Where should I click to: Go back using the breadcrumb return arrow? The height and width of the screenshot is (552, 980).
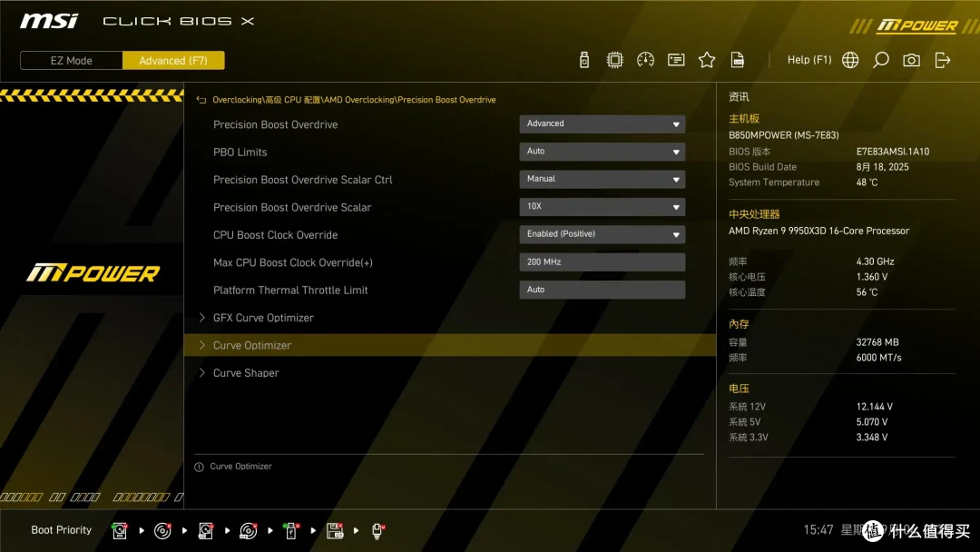(201, 100)
